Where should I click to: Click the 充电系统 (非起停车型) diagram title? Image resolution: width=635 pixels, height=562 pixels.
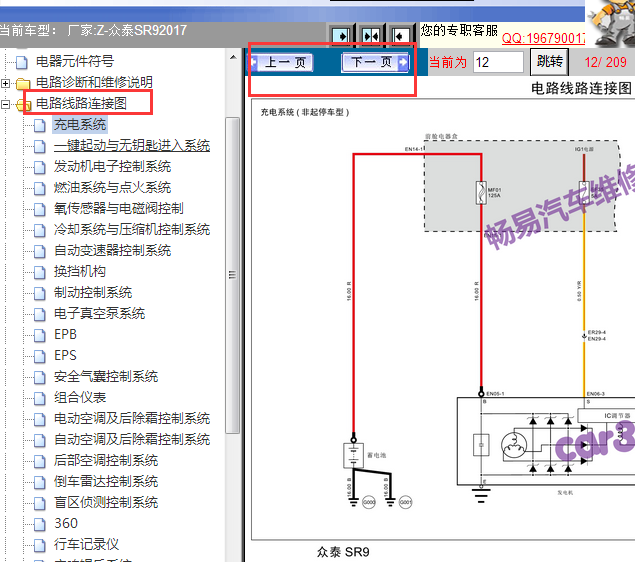pos(305,112)
